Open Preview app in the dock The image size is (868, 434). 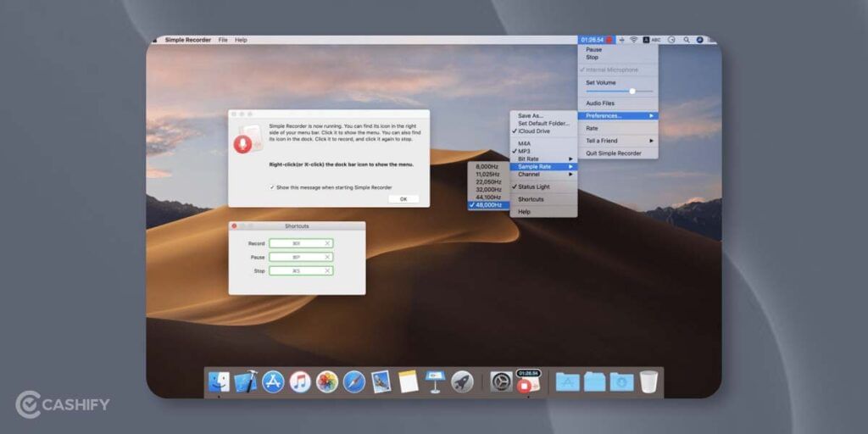click(381, 381)
